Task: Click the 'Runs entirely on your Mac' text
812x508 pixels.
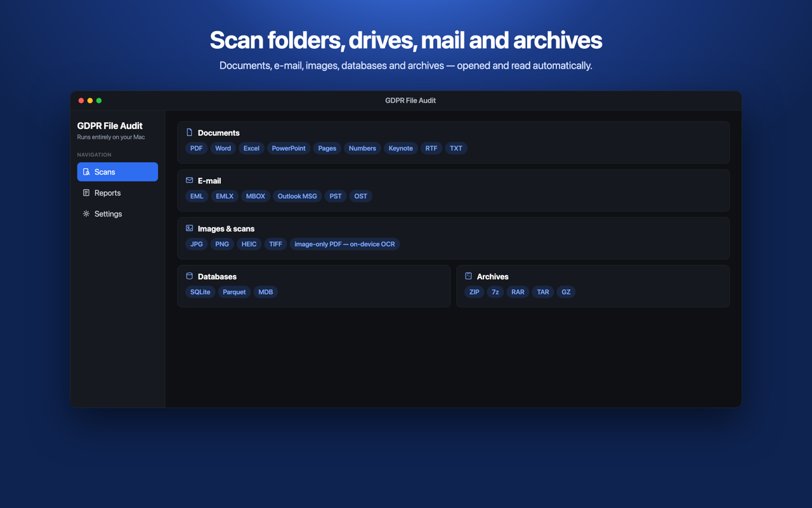Action: point(111,137)
